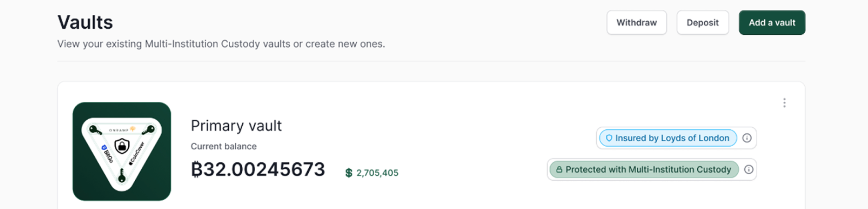The width and height of the screenshot is (868, 209).
Task: Create a new vault with Add a vault
Action: pyautogui.click(x=772, y=23)
